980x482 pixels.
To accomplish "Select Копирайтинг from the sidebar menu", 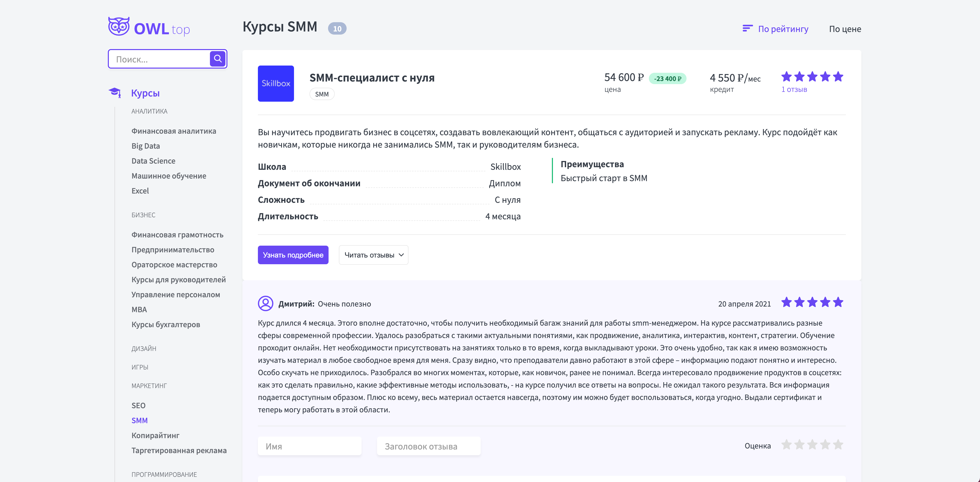I will point(156,435).
